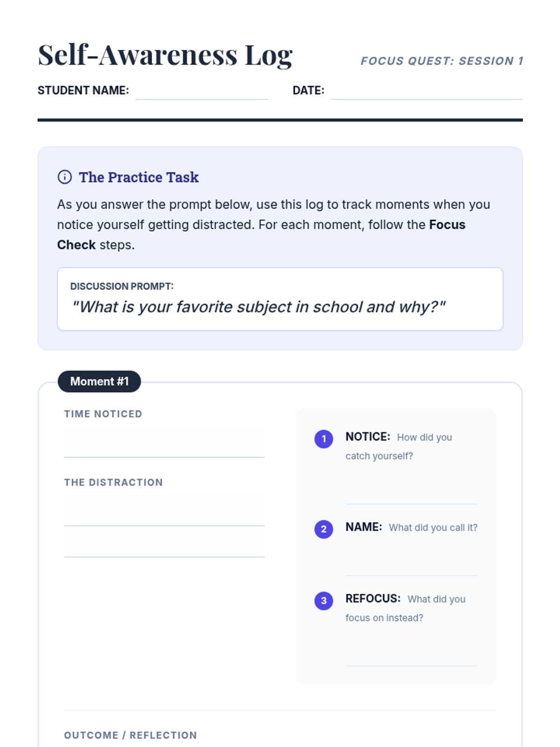The height and width of the screenshot is (747, 560).
Task: Click the Focus Quest: Session 1 label
Action: point(442,61)
